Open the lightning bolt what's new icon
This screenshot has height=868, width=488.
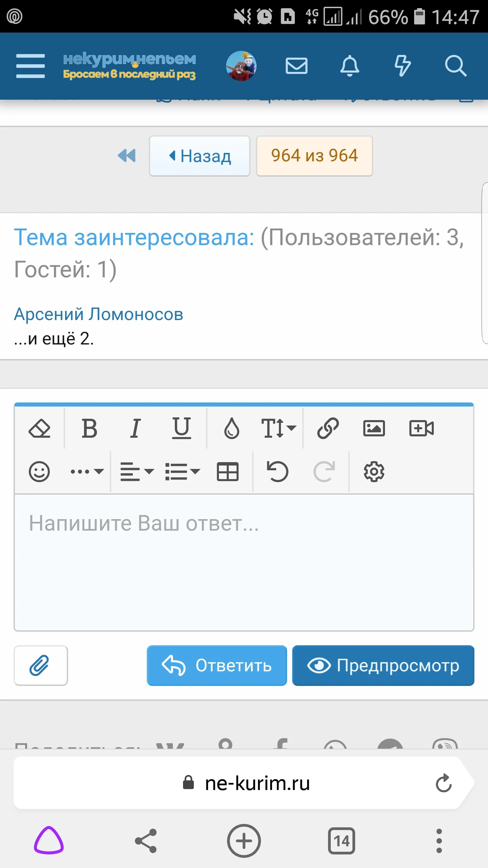point(403,66)
